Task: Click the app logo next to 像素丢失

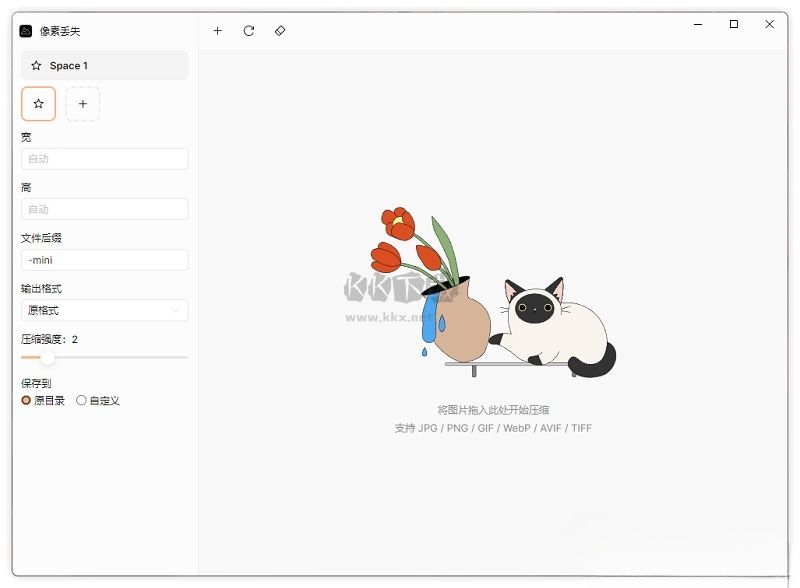Action: point(26,31)
